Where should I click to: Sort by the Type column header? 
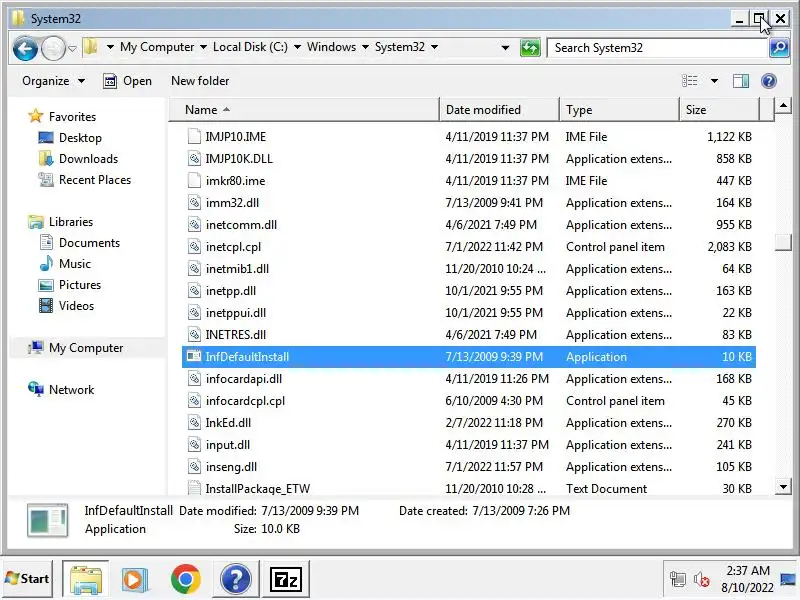(619, 110)
